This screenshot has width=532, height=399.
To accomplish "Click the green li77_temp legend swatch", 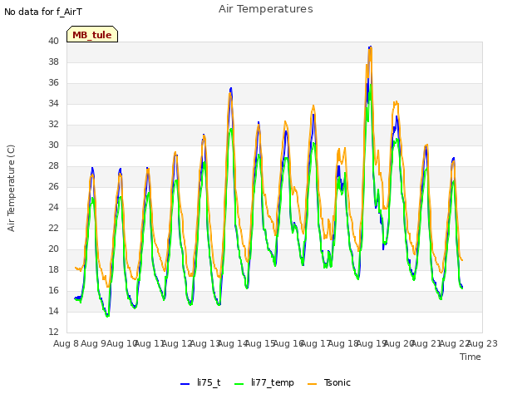I will [x=239, y=384].
